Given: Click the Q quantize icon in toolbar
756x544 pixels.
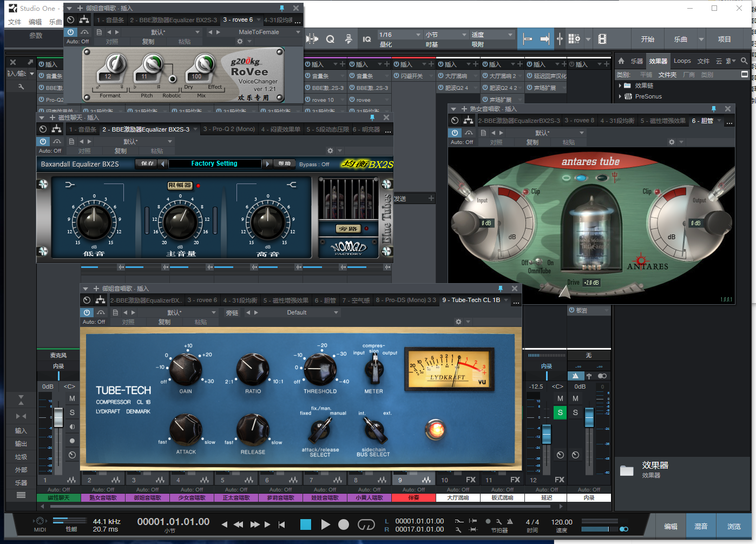Looking at the screenshot, I should pyautogui.click(x=330, y=39).
